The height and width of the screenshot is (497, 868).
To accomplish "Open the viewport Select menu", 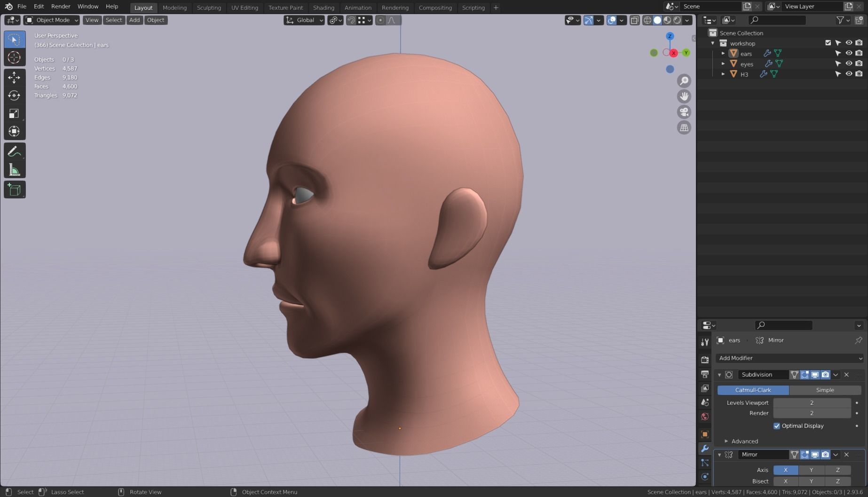I will point(114,20).
